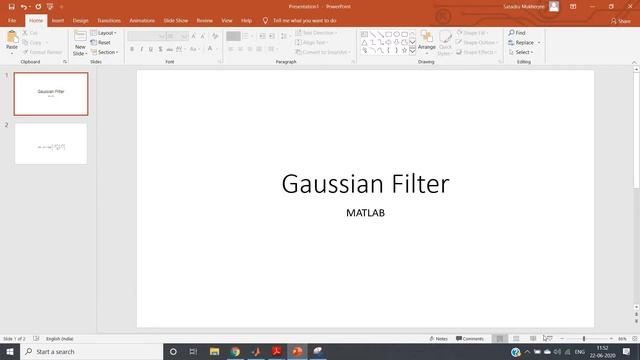Select the oval shape in gallery
This screenshot has width=640, height=360.
point(396,34)
